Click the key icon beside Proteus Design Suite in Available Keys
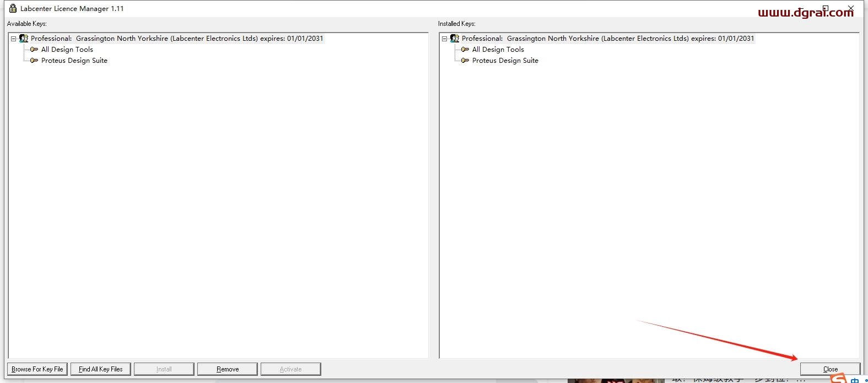The image size is (868, 383). (34, 61)
